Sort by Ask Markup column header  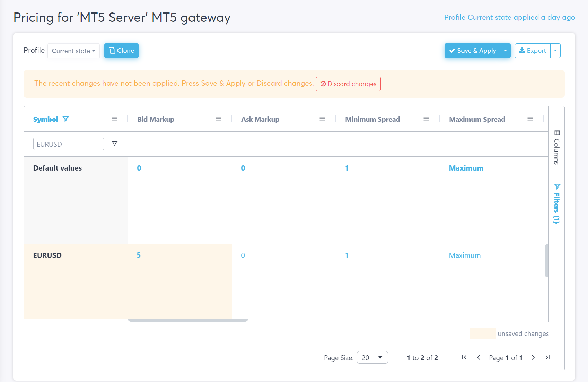click(x=260, y=119)
